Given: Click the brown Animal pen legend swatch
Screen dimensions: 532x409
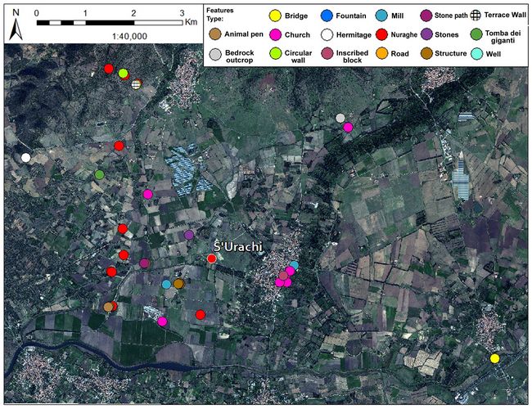Looking at the screenshot, I should tap(215, 34).
